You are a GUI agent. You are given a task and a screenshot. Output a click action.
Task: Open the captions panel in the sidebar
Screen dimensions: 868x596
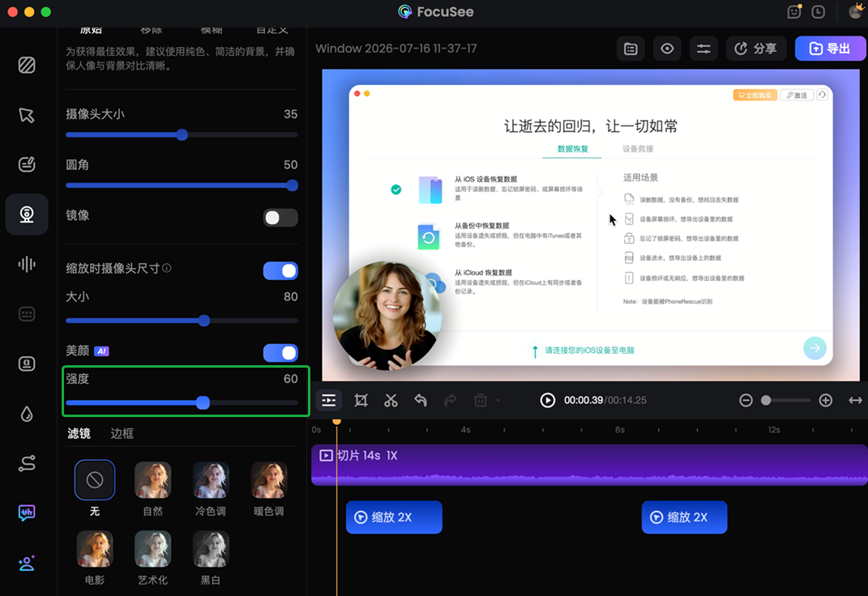pos(27,314)
